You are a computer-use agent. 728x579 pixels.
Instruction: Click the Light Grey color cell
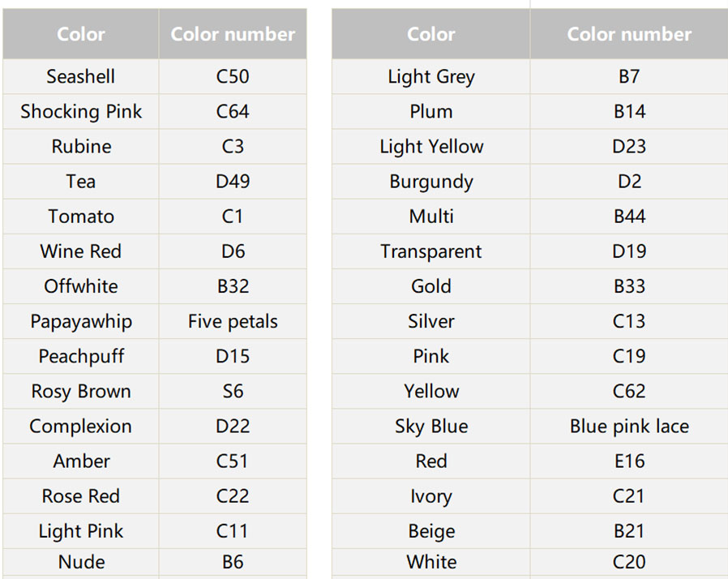[x=431, y=77]
